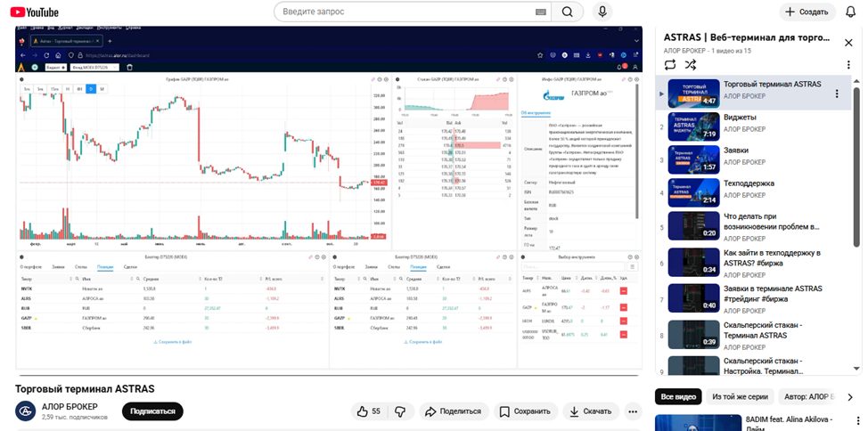Viewport: 868px width, 431px height.
Task: Toggle playlist shuffle mode
Action: (691, 64)
